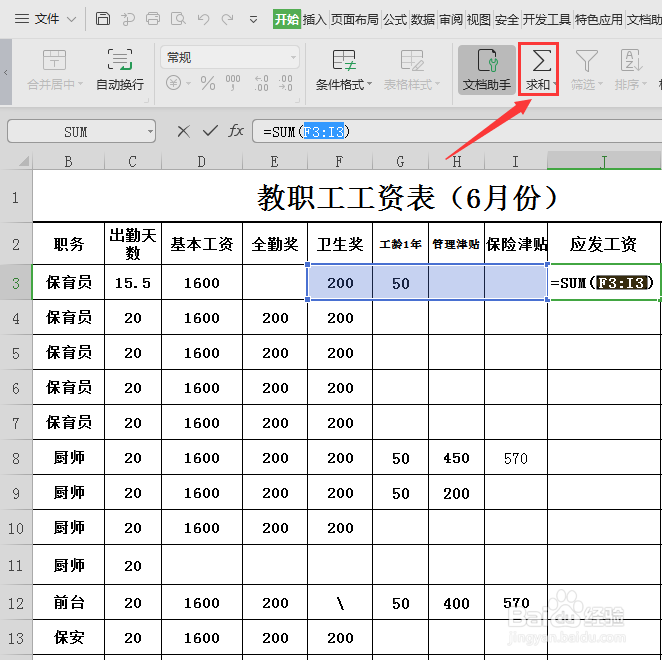
Task: Switch to the 数据 tab
Action: coord(423,19)
